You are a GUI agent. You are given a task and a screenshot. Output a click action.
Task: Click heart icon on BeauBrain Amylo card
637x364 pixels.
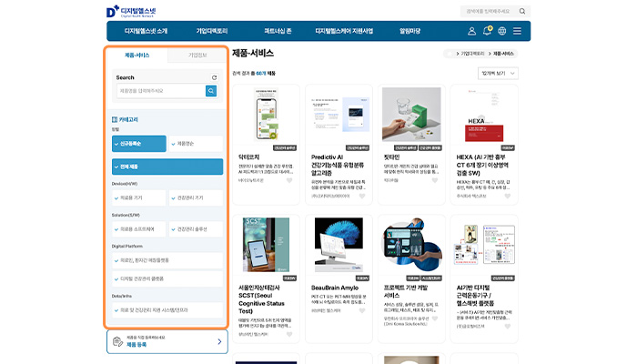[x=362, y=311]
